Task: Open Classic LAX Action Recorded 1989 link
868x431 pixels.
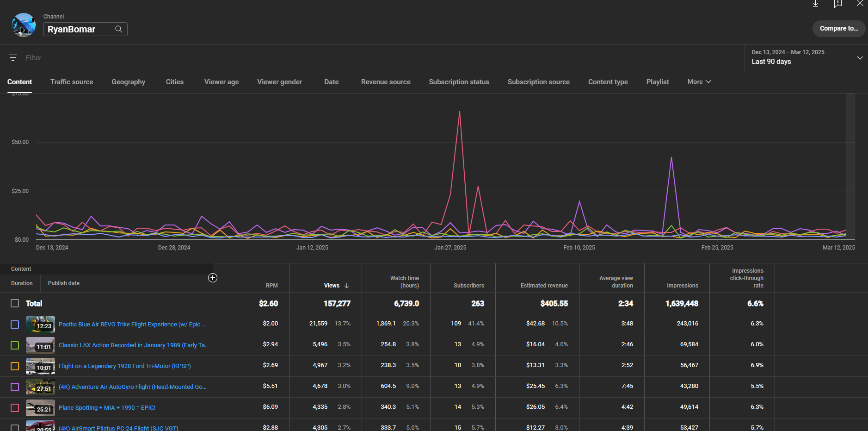Action: [x=134, y=345]
